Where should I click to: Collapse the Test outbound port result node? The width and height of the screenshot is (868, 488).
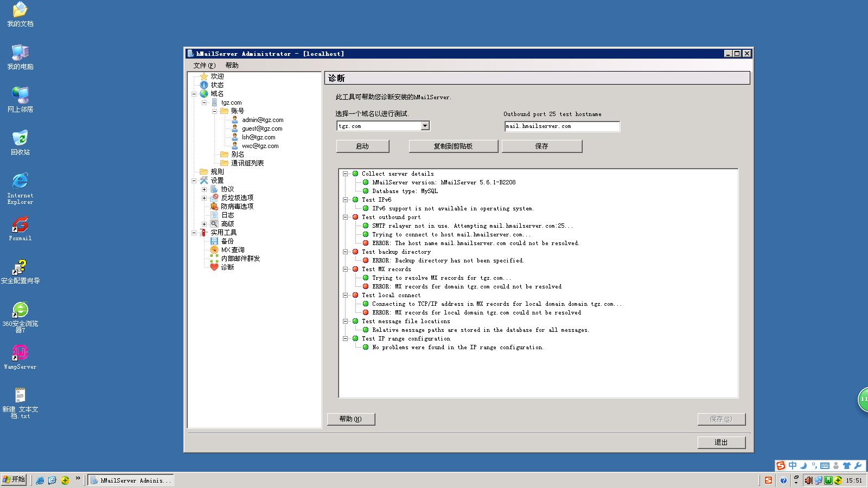[345, 217]
